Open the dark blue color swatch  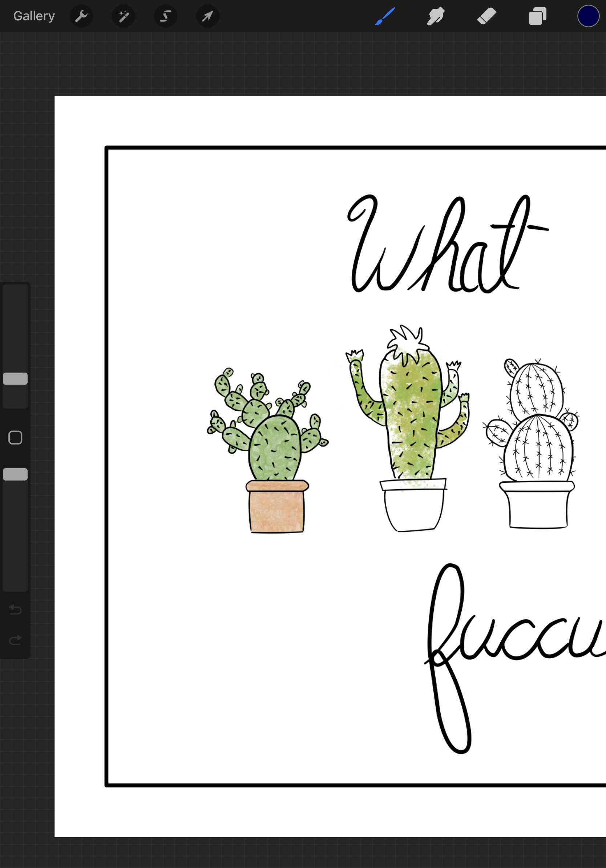[588, 16]
